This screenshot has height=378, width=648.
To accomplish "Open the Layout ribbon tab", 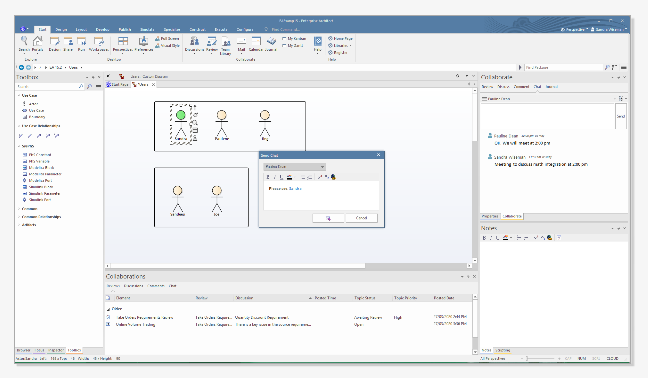I will (81, 29).
